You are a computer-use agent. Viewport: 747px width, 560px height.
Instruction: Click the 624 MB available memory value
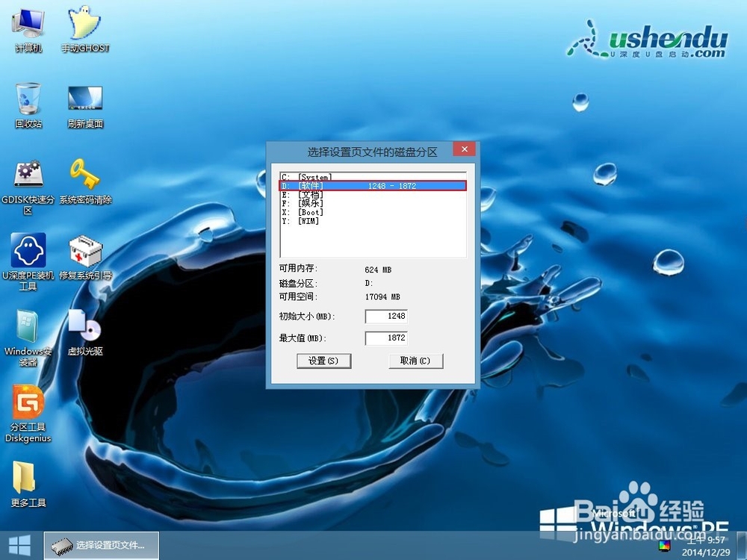[378, 270]
